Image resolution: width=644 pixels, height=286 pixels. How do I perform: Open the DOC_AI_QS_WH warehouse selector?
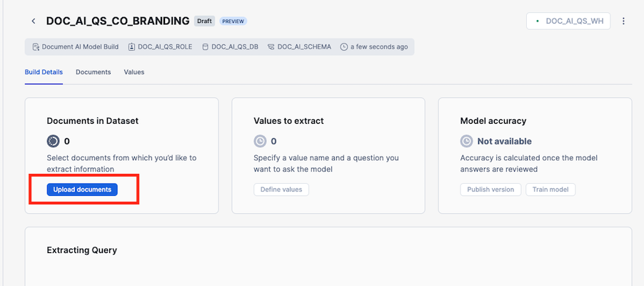coord(568,21)
